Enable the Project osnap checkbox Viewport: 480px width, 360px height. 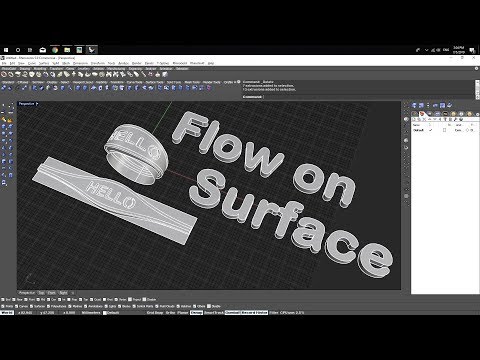[130, 300]
